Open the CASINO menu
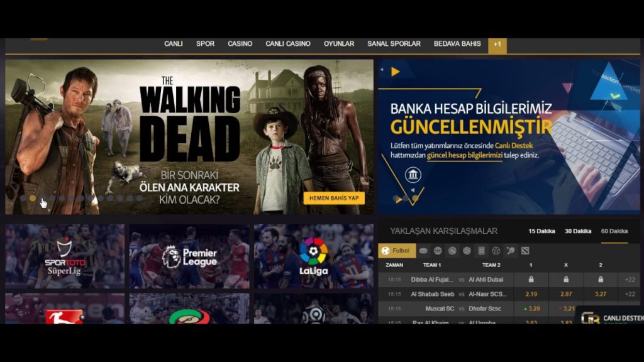 pyautogui.click(x=240, y=43)
